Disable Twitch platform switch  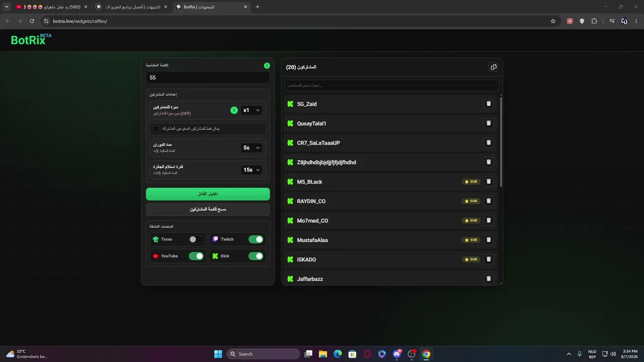click(256, 239)
